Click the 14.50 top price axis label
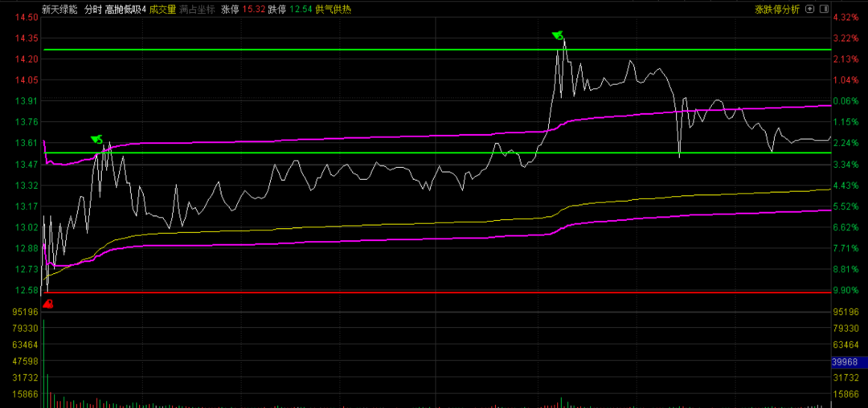The width and height of the screenshot is (868, 408). click(x=27, y=18)
